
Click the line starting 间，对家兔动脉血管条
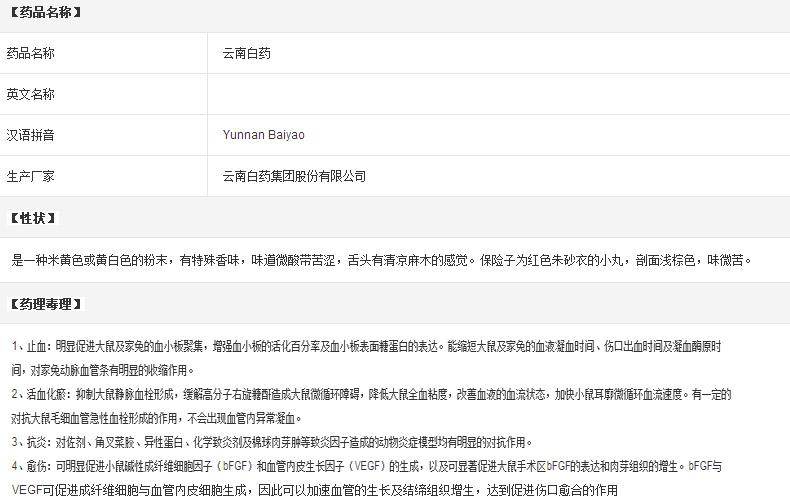click(102, 370)
